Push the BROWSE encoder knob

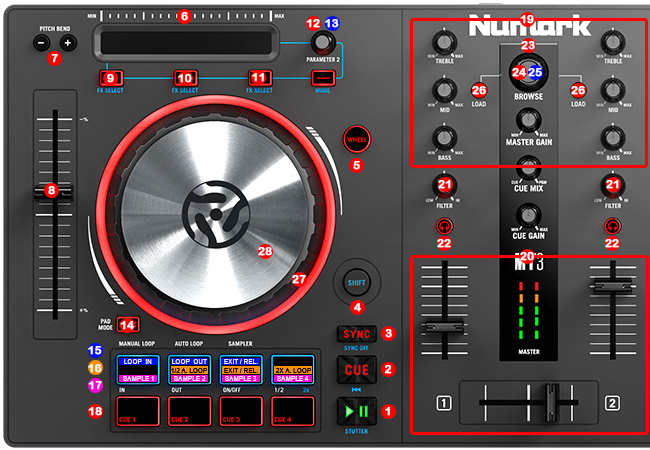click(x=528, y=72)
